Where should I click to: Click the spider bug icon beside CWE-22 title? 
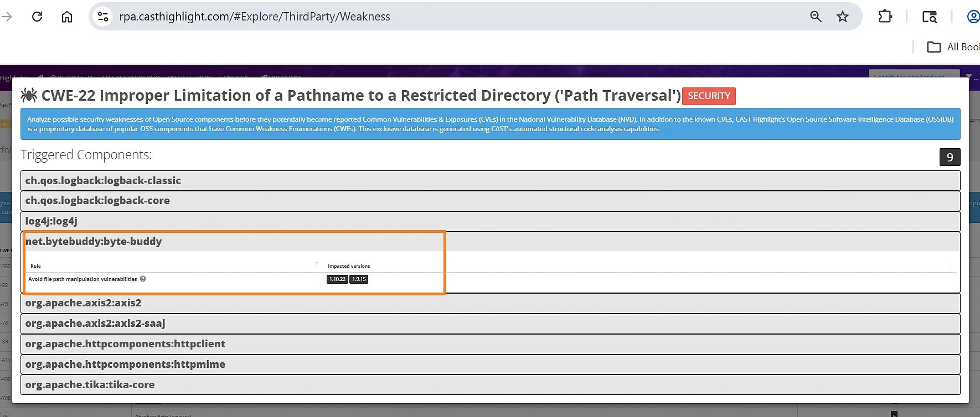pos(29,95)
